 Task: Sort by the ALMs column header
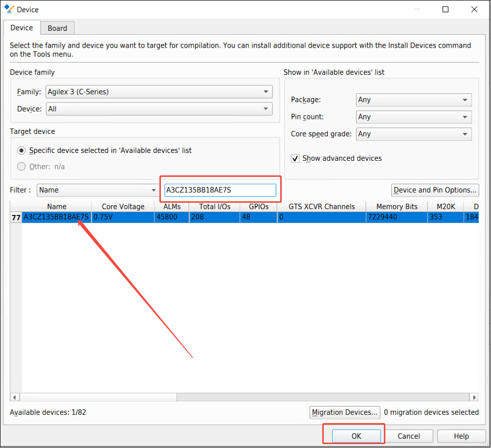pos(172,206)
